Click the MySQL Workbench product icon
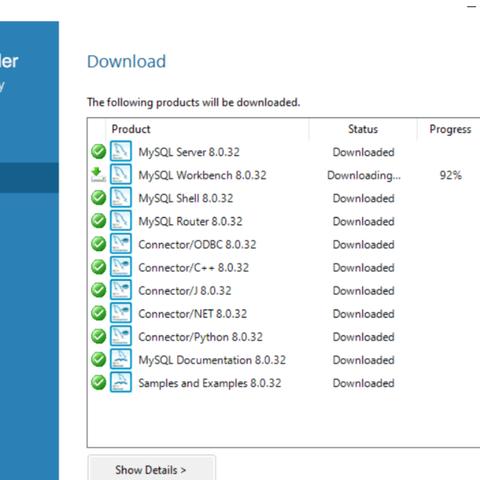 (x=121, y=174)
